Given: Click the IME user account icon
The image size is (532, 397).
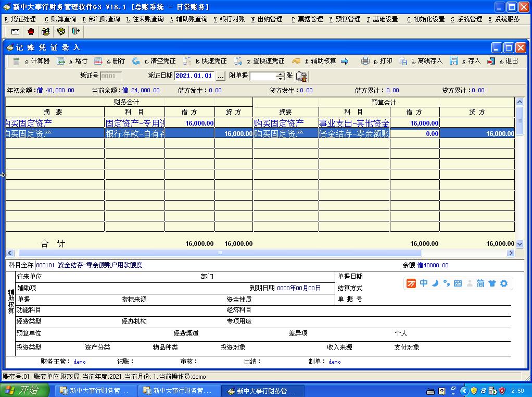Looking at the screenshot, I should 470,283.
